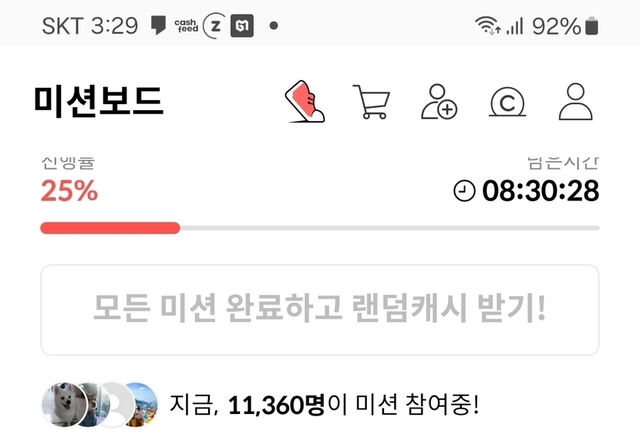This screenshot has height=440, width=640.
Task: Open the cash coin icon
Action: click(507, 102)
